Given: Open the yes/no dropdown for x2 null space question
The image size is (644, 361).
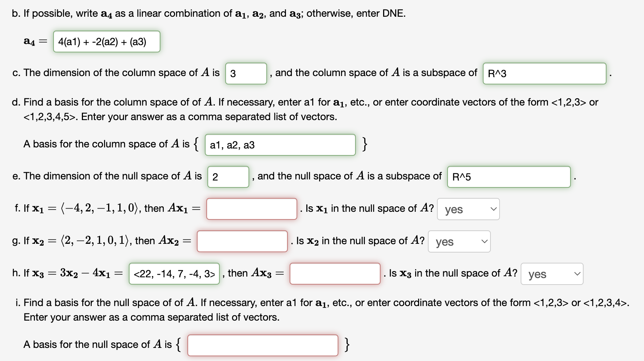Looking at the screenshot, I should [459, 241].
